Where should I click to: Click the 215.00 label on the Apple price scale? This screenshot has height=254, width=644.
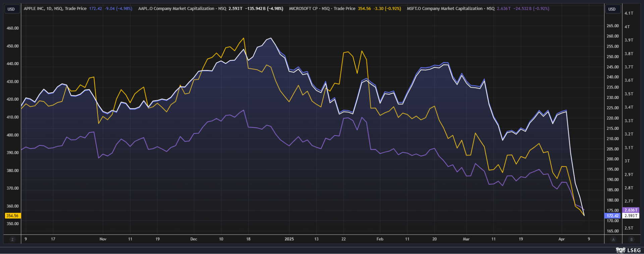pyautogui.click(x=613, y=129)
